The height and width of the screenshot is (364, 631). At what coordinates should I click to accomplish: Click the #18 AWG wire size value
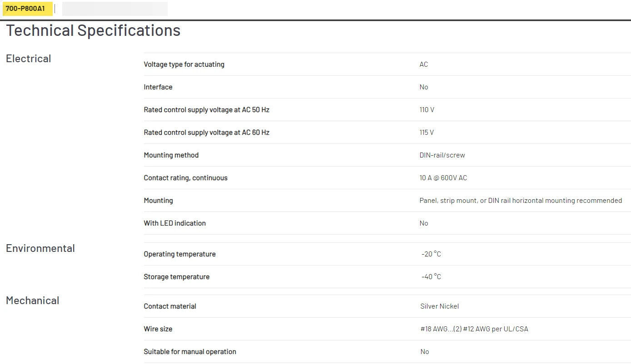pyautogui.click(x=474, y=329)
